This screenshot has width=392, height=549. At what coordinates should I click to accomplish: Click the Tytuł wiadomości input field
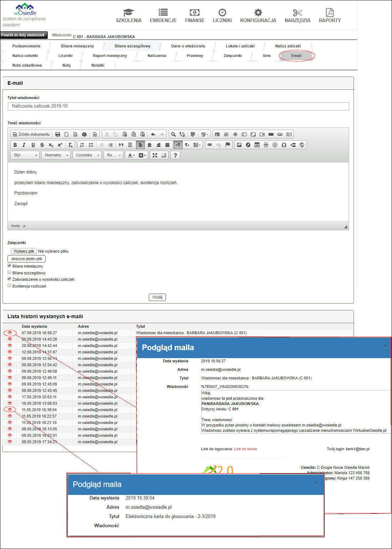click(x=178, y=106)
